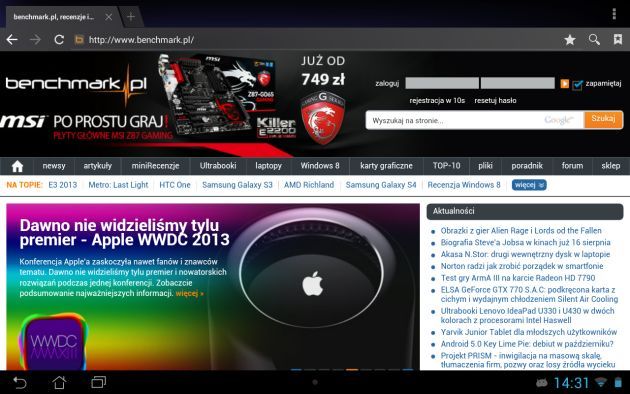This screenshot has height=394, width=630.
Task: Open ELSA GeForce GTX 770 news link
Action: 529,294
